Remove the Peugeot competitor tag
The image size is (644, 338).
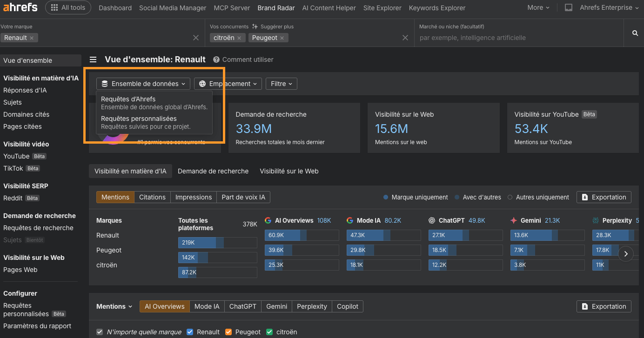[x=282, y=38]
